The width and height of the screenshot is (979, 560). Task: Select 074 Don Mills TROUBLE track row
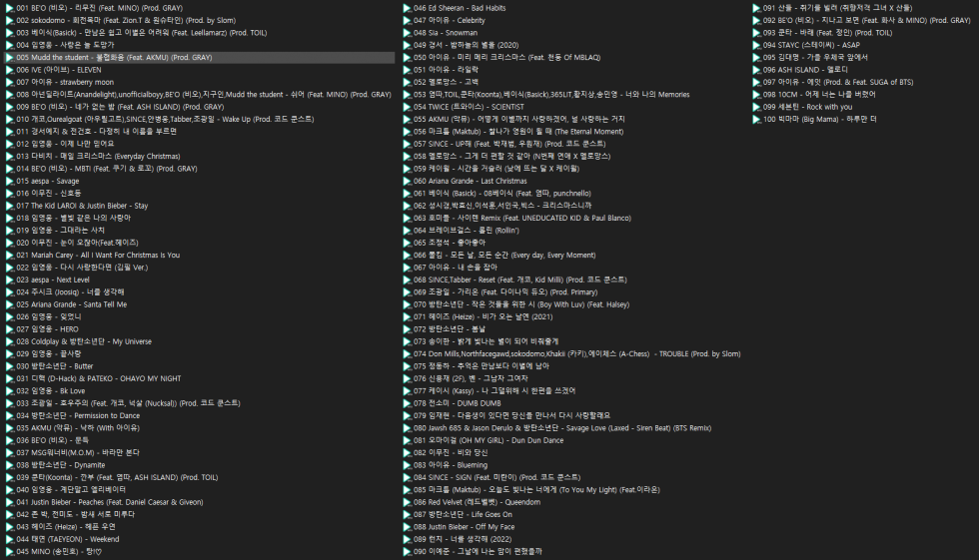(577, 354)
